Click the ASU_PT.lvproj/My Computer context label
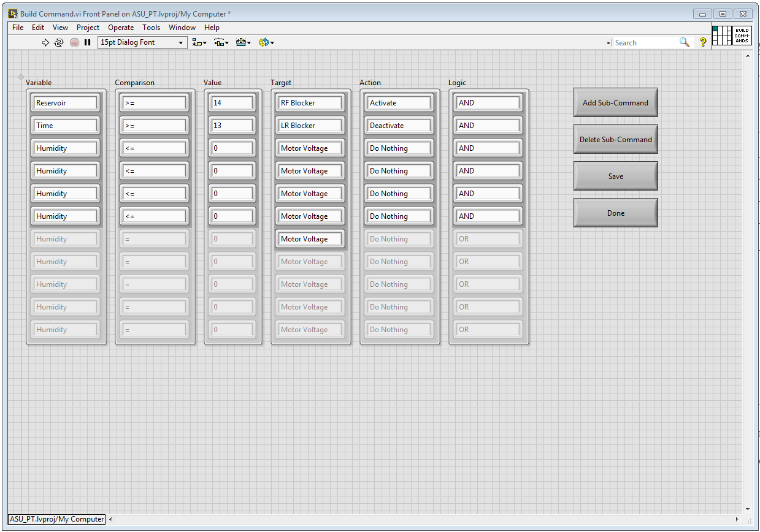760x532 pixels. coord(57,519)
